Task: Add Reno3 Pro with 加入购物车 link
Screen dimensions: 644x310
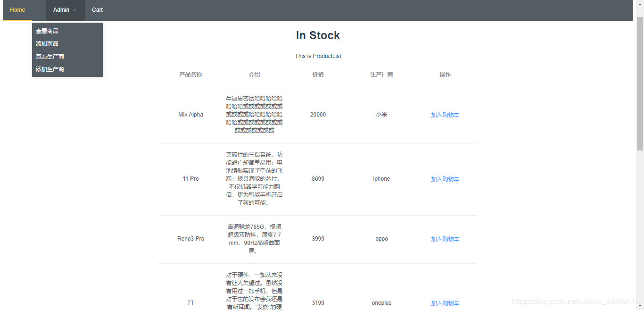Action: point(445,239)
